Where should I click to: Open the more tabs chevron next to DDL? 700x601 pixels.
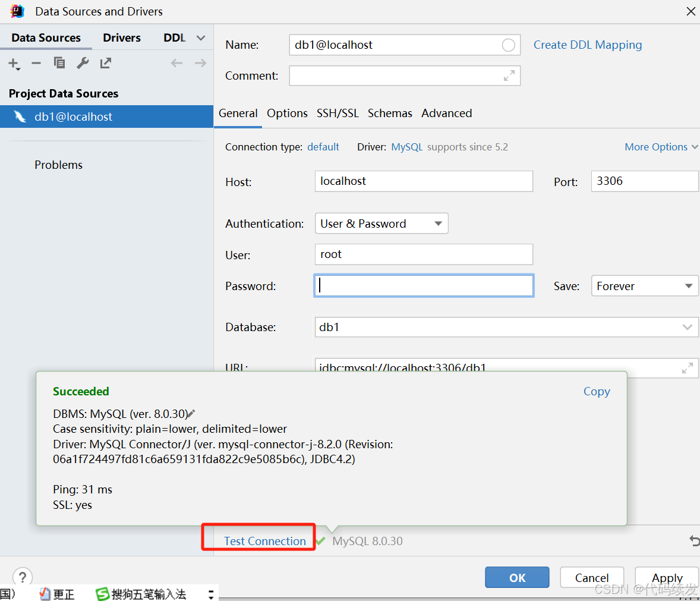(x=201, y=38)
